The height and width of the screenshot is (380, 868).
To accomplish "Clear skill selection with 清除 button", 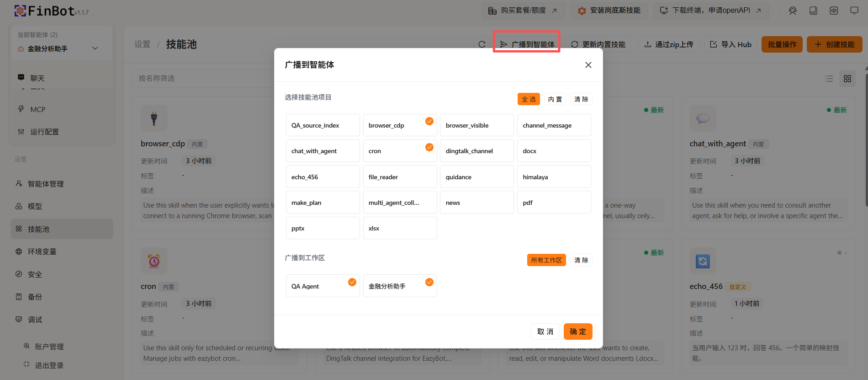I will coord(581,99).
